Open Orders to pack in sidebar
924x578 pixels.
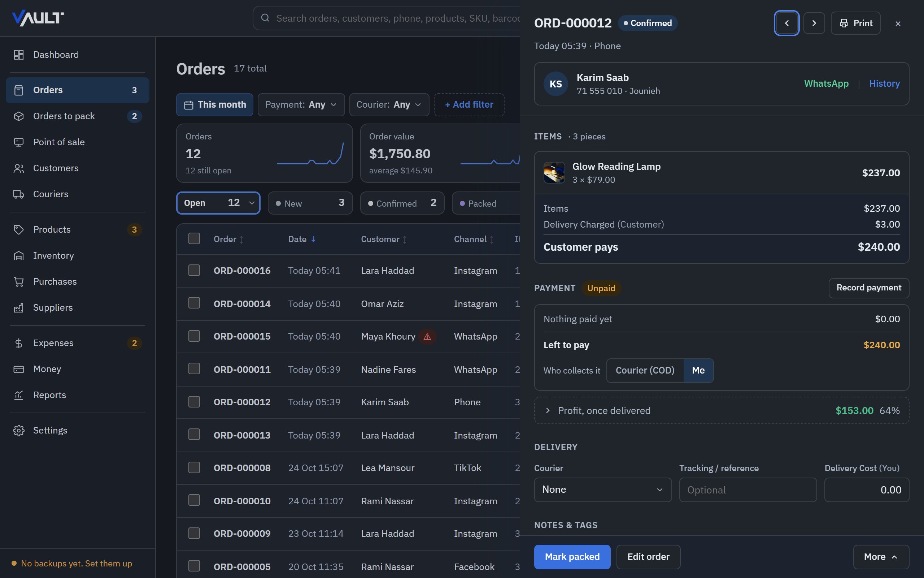78,116
